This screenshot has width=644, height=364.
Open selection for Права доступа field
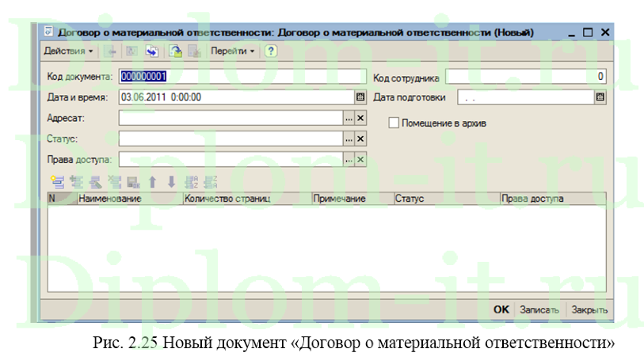(x=349, y=160)
